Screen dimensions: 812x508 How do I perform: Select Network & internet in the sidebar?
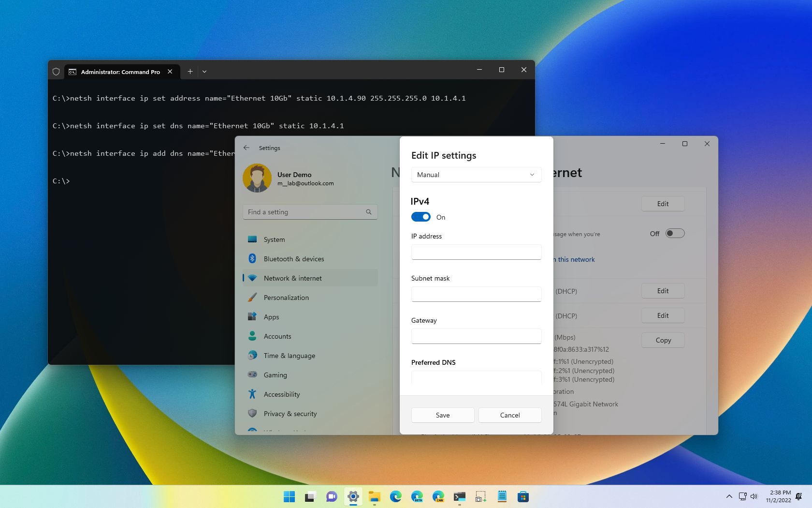(293, 278)
